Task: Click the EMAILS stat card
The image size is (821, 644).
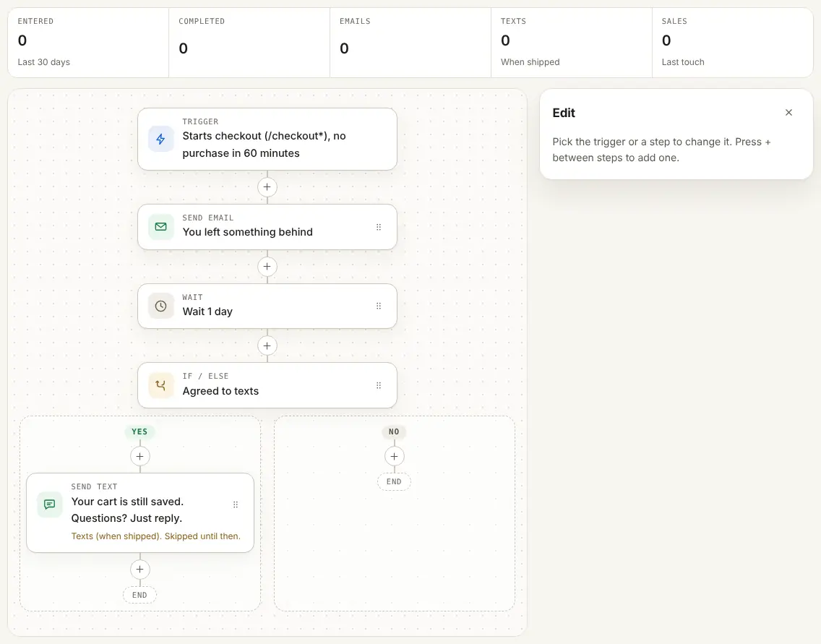Action: pos(410,43)
